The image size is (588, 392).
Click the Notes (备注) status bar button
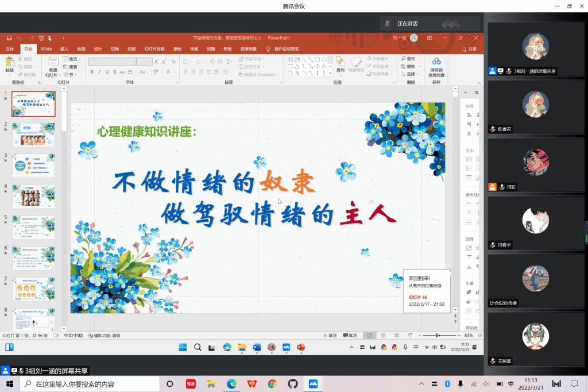click(330, 335)
